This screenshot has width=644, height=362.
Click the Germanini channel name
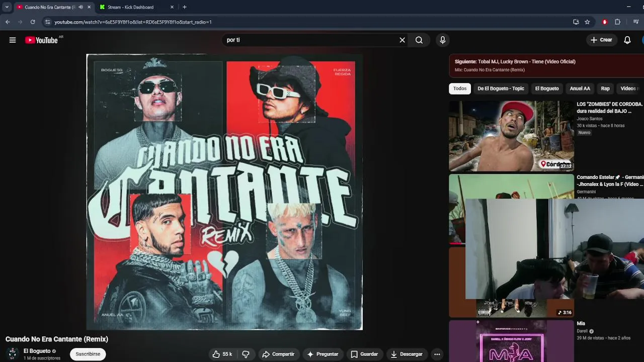[x=586, y=192]
